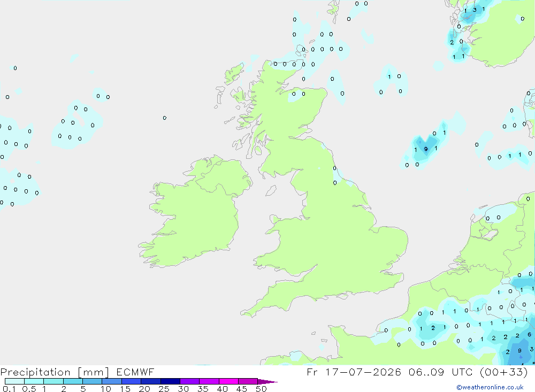The image size is (535, 392).
Task: Click the 0.1–0.5 mm legend color swatch
Action: pyautogui.click(x=14, y=381)
